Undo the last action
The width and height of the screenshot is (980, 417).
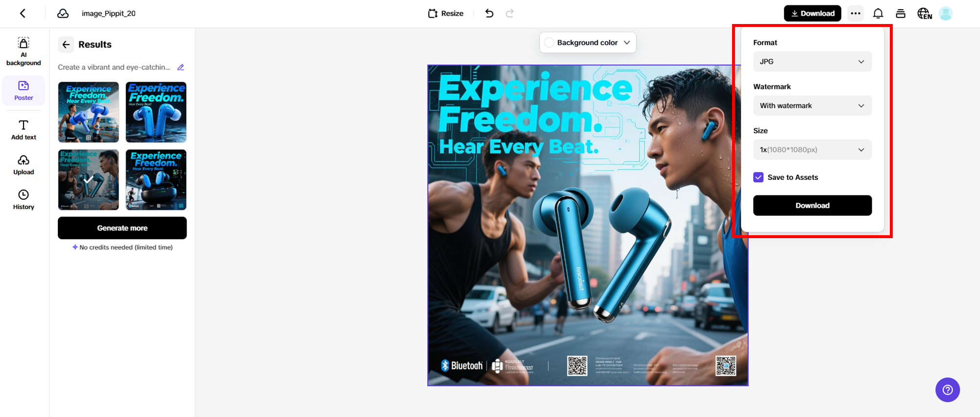[489, 13]
